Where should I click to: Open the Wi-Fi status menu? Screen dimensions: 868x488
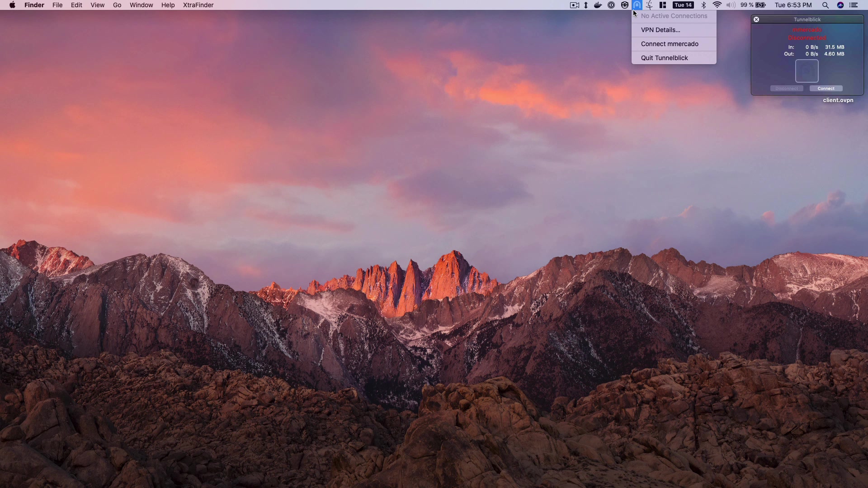717,5
